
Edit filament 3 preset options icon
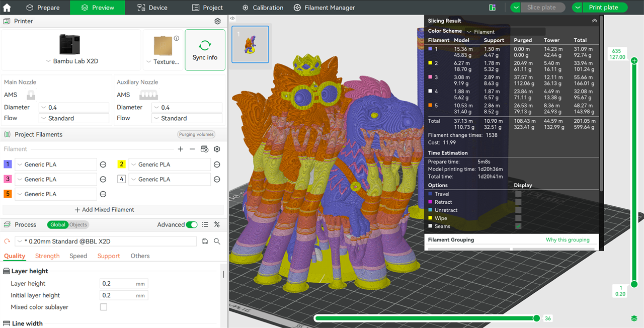coord(103,179)
